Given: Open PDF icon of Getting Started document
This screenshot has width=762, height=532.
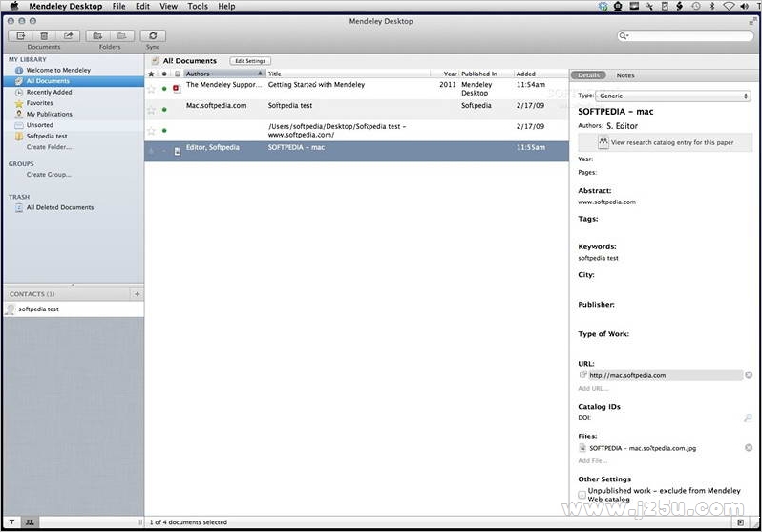Looking at the screenshot, I should [x=177, y=89].
